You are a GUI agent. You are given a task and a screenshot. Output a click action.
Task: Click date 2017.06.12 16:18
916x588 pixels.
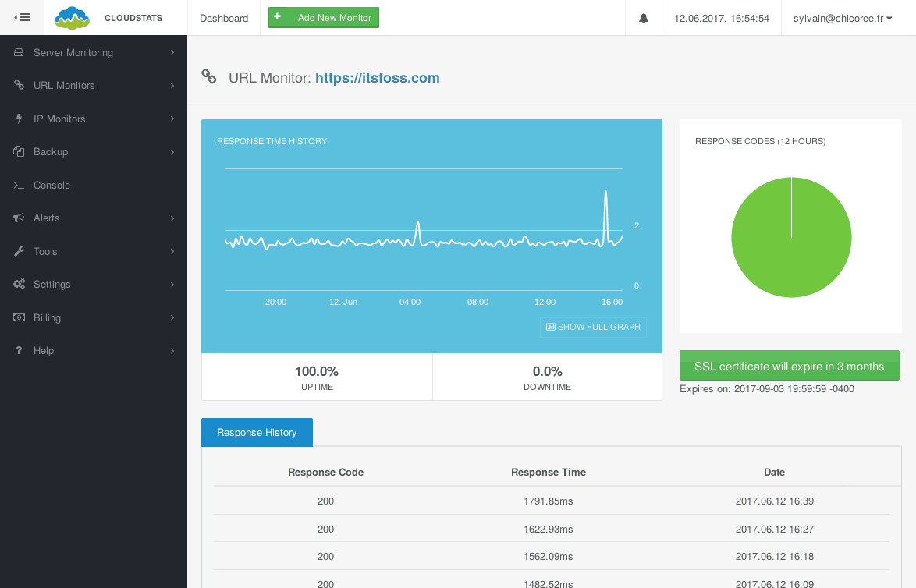coord(775,557)
